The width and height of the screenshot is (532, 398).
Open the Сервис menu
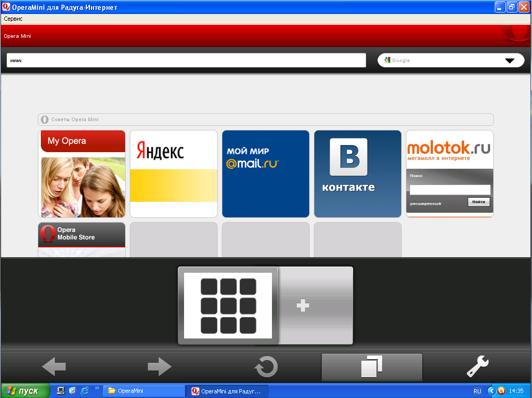13,19
